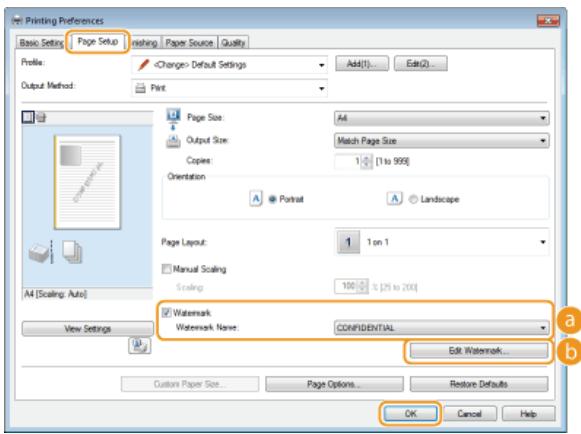Click the Portrait orientation page icon

tap(256, 199)
